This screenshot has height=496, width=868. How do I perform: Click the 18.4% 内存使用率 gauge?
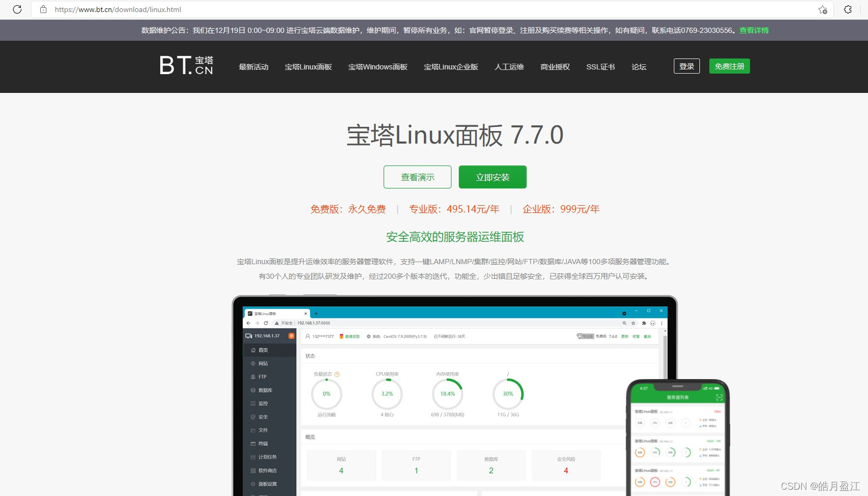tap(448, 394)
